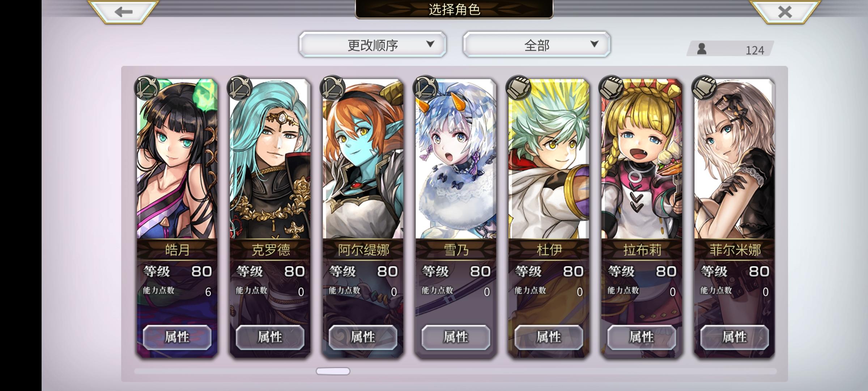Open the 全部 filter dropdown
868x391 pixels.
[537, 45]
